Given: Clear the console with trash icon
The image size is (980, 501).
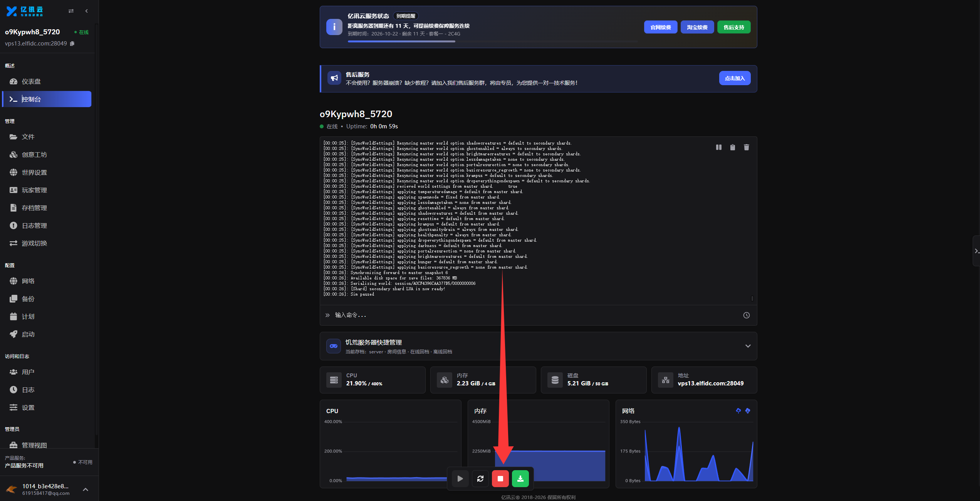Looking at the screenshot, I should (x=747, y=147).
